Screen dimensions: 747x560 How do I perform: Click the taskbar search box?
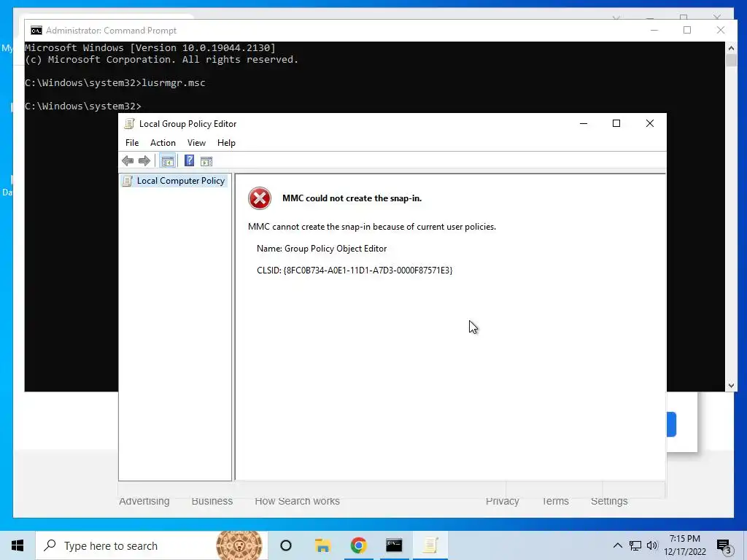click(x=152, y=545)
